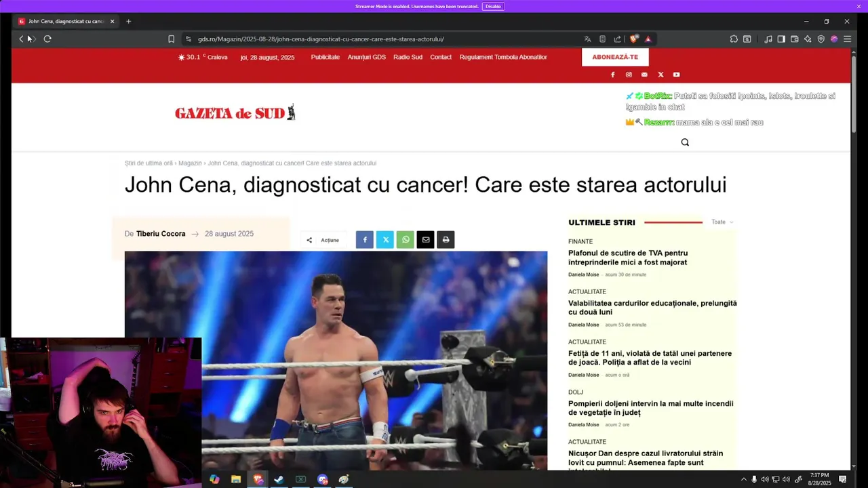This screenshot has width=868, height=488.
Task: Open Radio Sud menu item
Action: pyautogui.click(x=408, y=57)
